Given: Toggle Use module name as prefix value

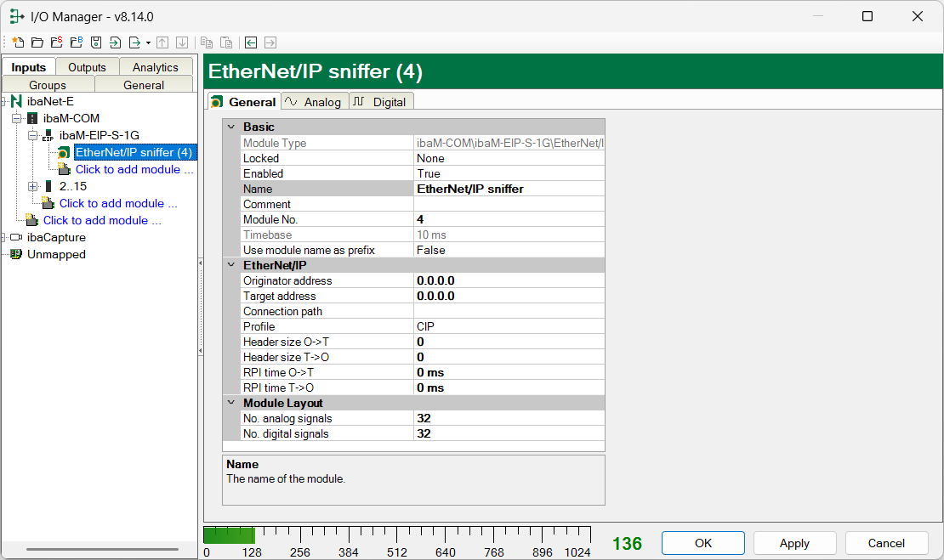Looking at the screenshot, I should coord(509,250).
